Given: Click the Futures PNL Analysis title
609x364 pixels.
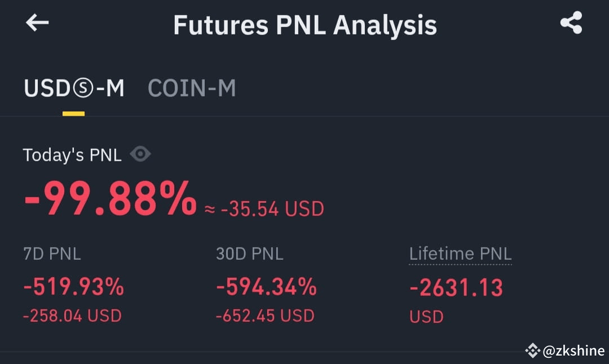Looking at the screenshot, I should [x=304, y=24].
